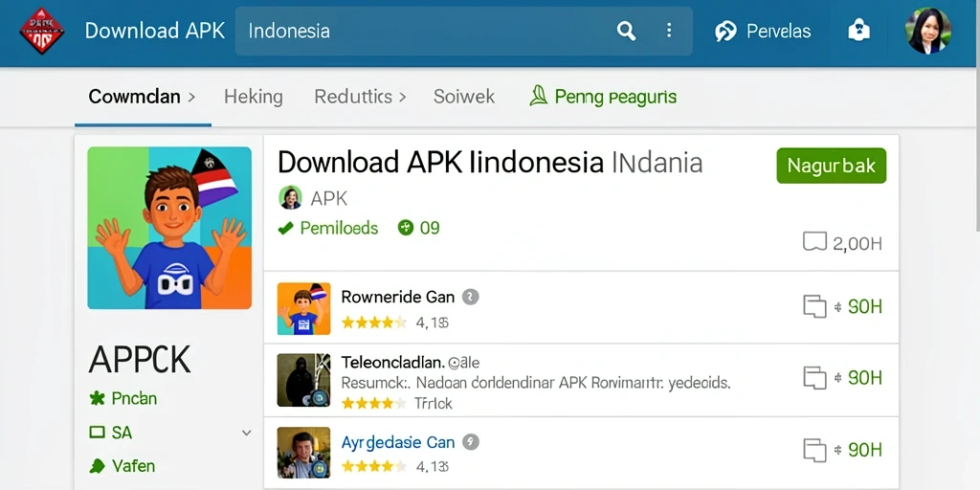Viewport: 980px width, 490px height.
Task: Open the Vafen sidebar item
Action: (x=133, y=466)
